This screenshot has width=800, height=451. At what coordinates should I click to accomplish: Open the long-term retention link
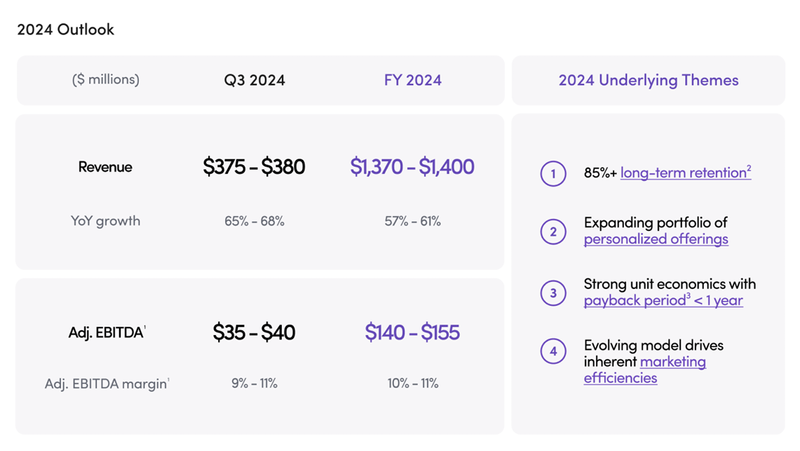click(x=685, y=173)
